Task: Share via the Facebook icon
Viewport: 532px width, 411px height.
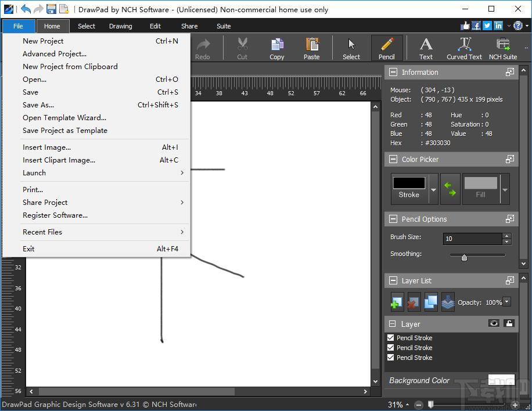Action: click(476, 26)
